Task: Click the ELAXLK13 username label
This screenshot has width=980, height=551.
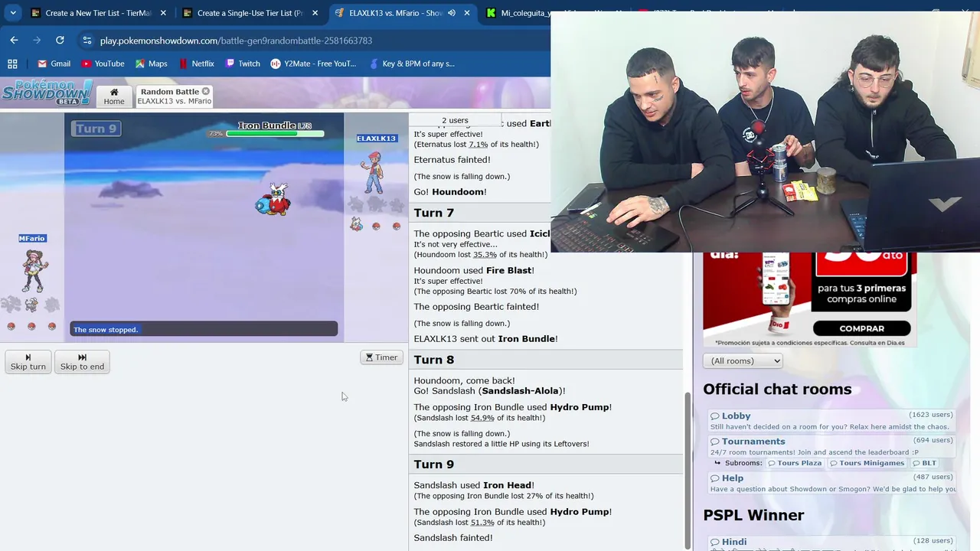Action: tap(376, 139)
